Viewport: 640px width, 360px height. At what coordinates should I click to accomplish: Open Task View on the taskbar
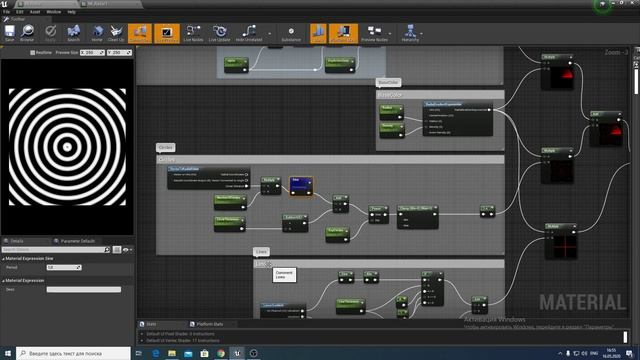[139, 353]
